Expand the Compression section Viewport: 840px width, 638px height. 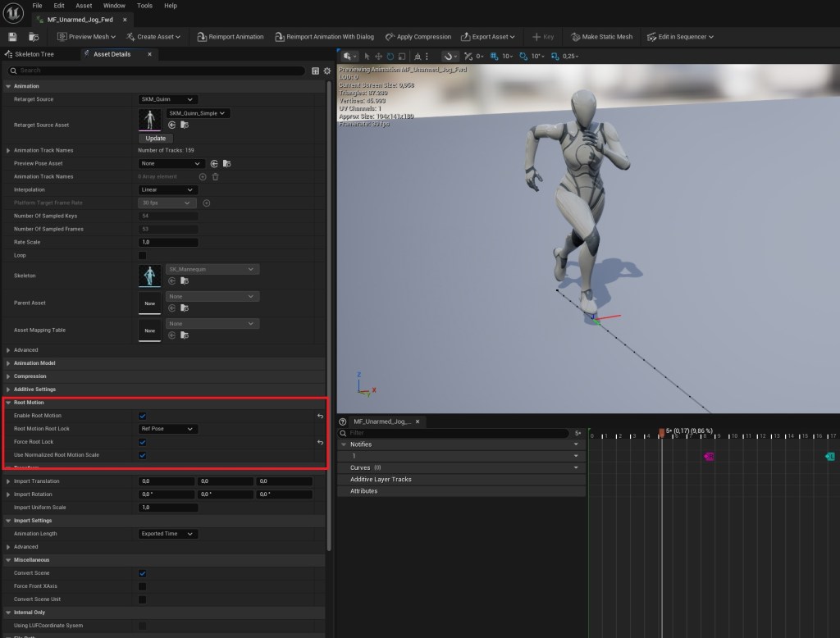pyautogui.click(x=30, y=376)
